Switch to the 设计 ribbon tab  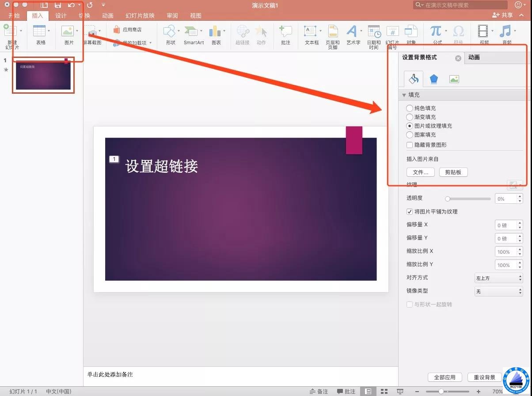pyautogui.click(x=61, y=15)
